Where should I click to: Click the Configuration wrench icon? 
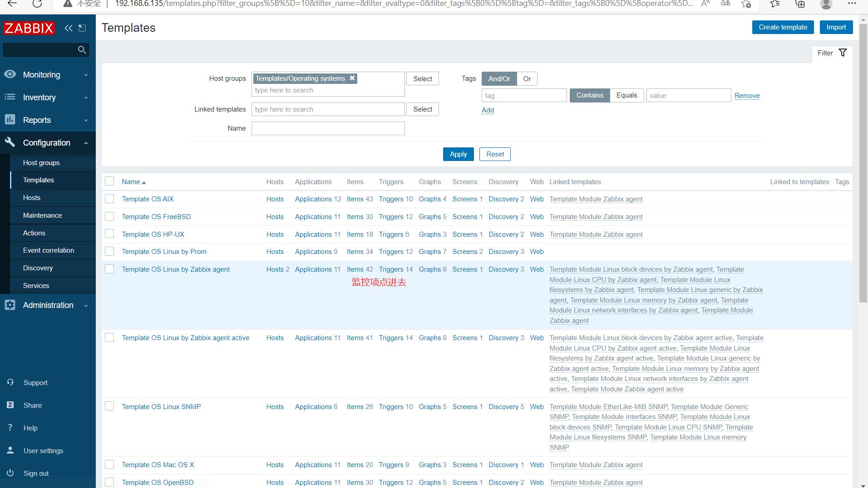pos(10,142)
